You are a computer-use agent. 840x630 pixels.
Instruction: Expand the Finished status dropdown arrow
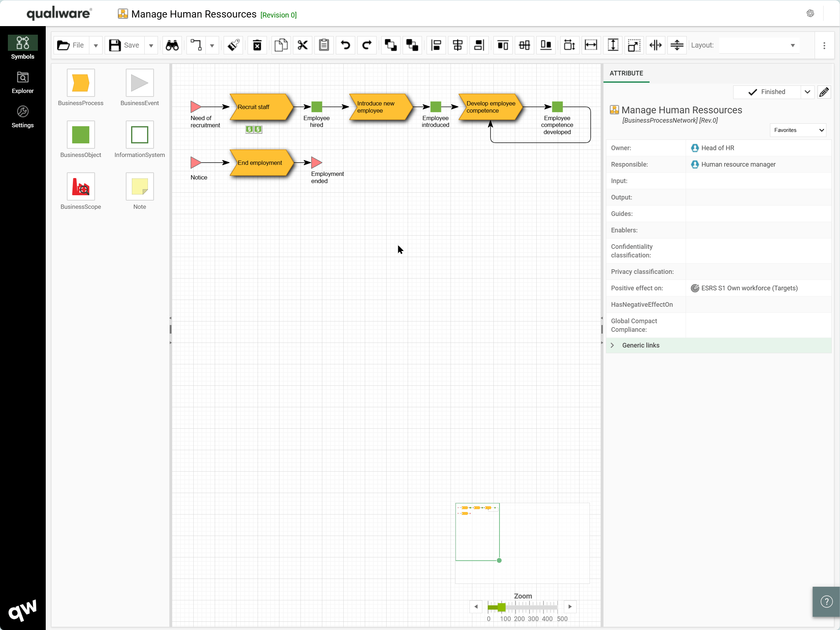point(807,92)
